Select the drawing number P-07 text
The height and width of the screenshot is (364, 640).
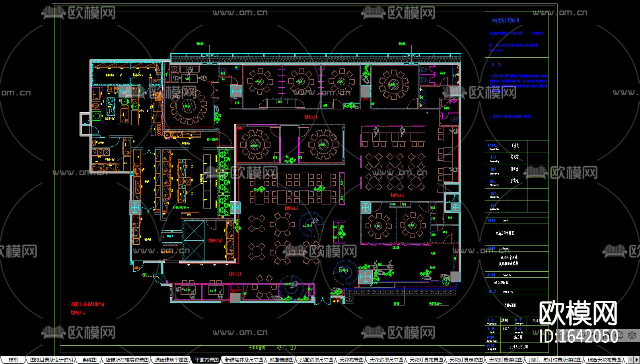(x=536, y=321)
